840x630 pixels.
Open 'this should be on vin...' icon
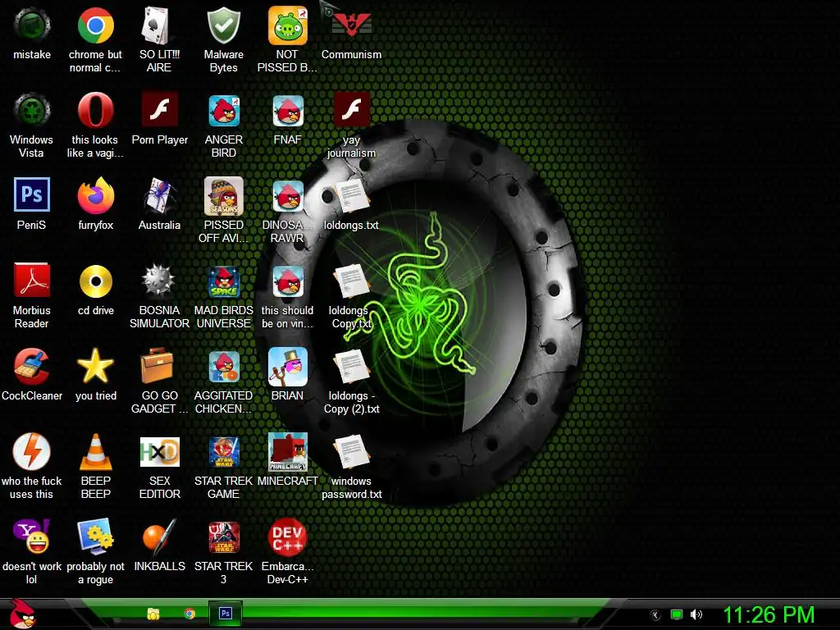click(288, 281)
